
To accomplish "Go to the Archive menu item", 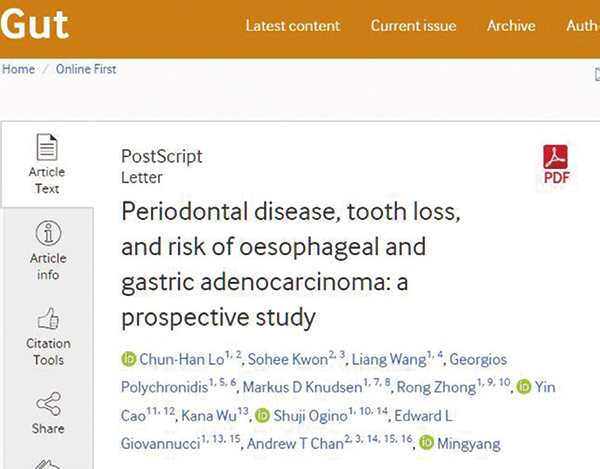I will pos(511,26).
